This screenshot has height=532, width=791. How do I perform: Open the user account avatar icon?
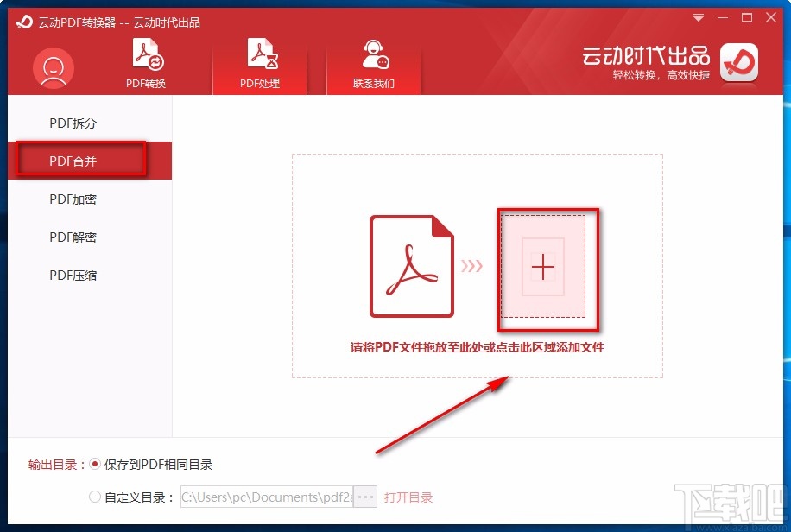[x=53, y=67]
